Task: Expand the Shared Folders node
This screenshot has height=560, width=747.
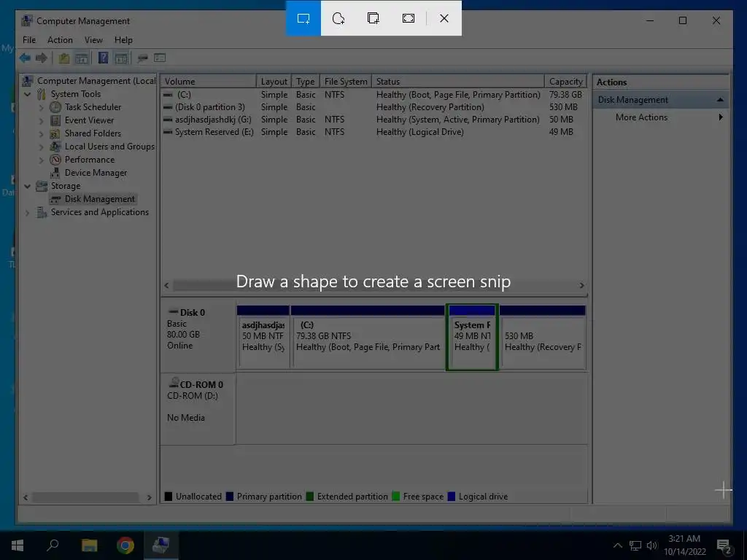Action: 41,134
